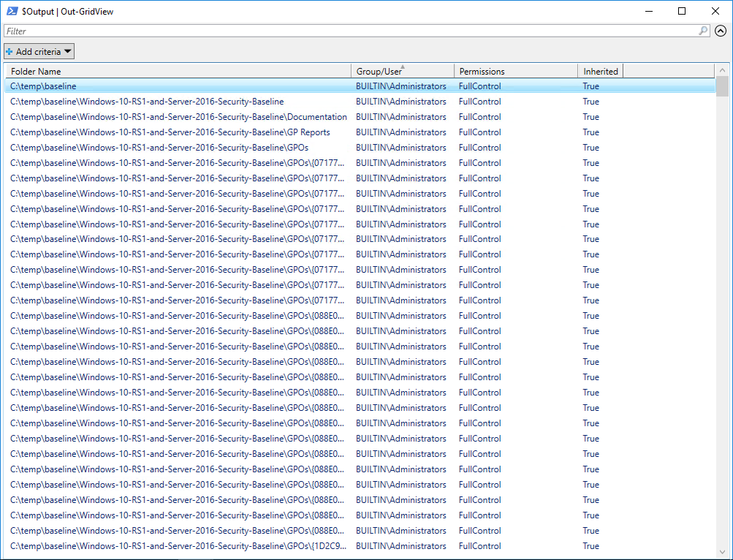The image size is (733, 560).
Task: Click the folder path ending exactly in Server-2016-Security-Baseline
Action: [147, 102]
